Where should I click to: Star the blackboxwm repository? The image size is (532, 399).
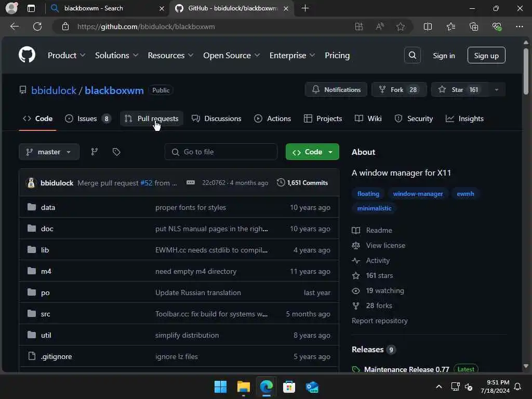[460, 89]
